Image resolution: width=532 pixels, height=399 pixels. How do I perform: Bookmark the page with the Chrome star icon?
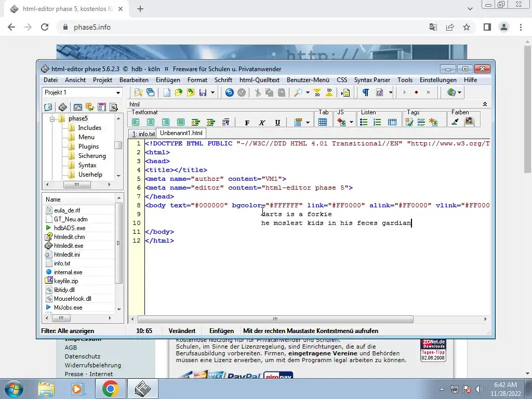point(467,27)
